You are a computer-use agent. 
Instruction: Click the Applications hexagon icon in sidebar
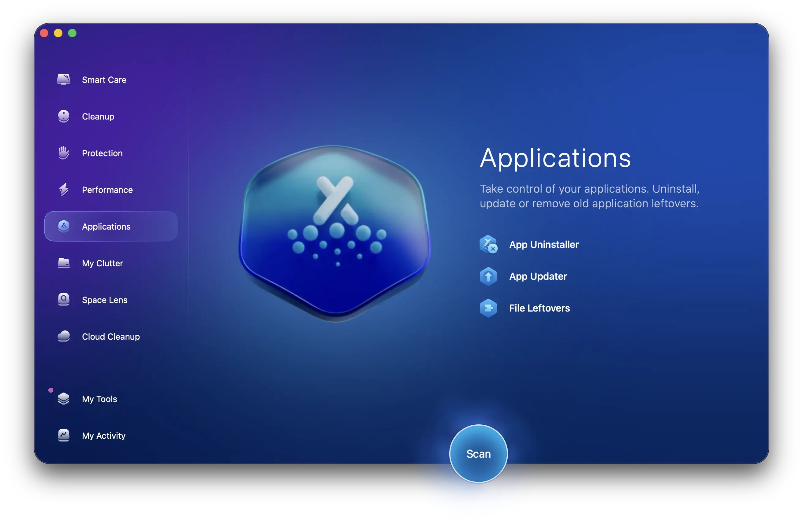pos(63,226)
